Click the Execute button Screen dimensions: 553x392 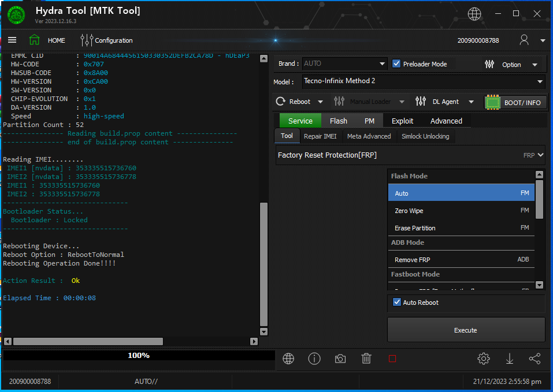pyautogui.click(x=466, y=330)
